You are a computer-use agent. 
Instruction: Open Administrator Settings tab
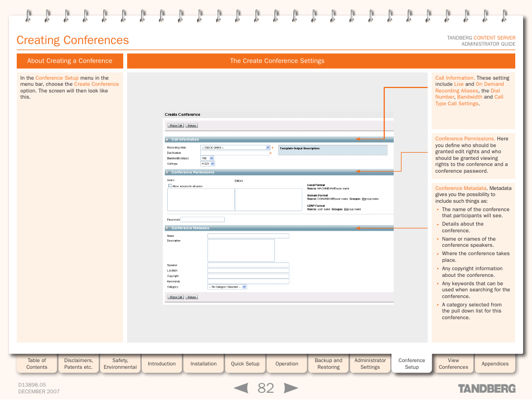pyautogui.click(x=370, y=364)
